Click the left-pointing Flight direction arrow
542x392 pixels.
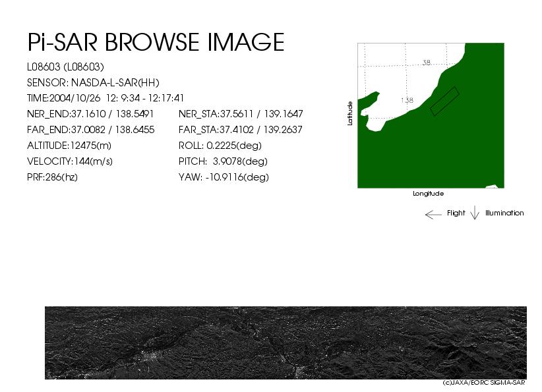(433, 215)
